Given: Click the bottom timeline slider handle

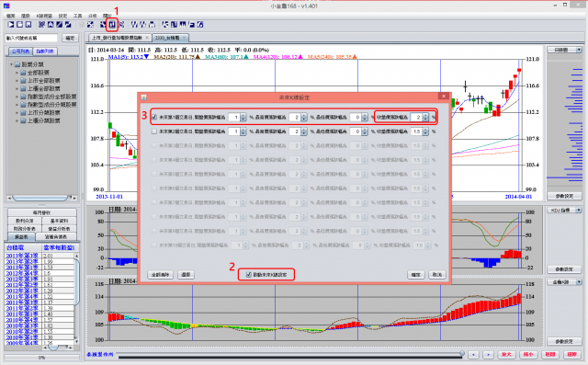Looking at the screenshot, I should pyautogui.click(x=462, y=353).
